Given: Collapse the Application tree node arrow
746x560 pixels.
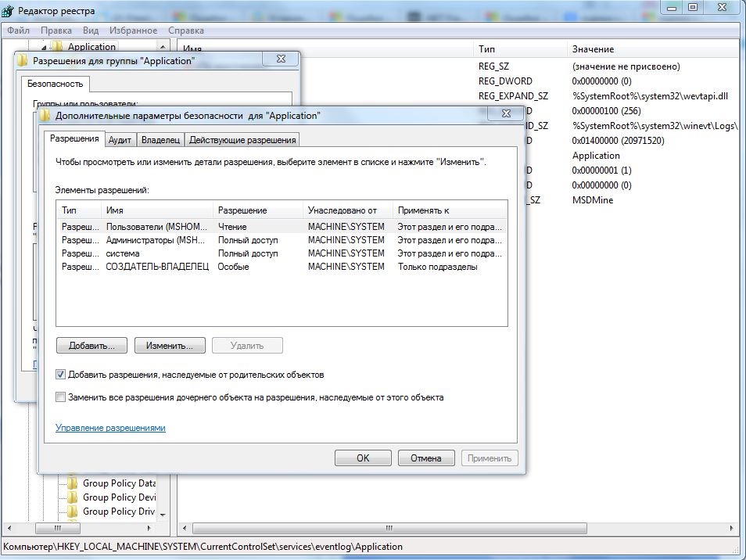Looking at the screenshot, I should click(44, 47).
